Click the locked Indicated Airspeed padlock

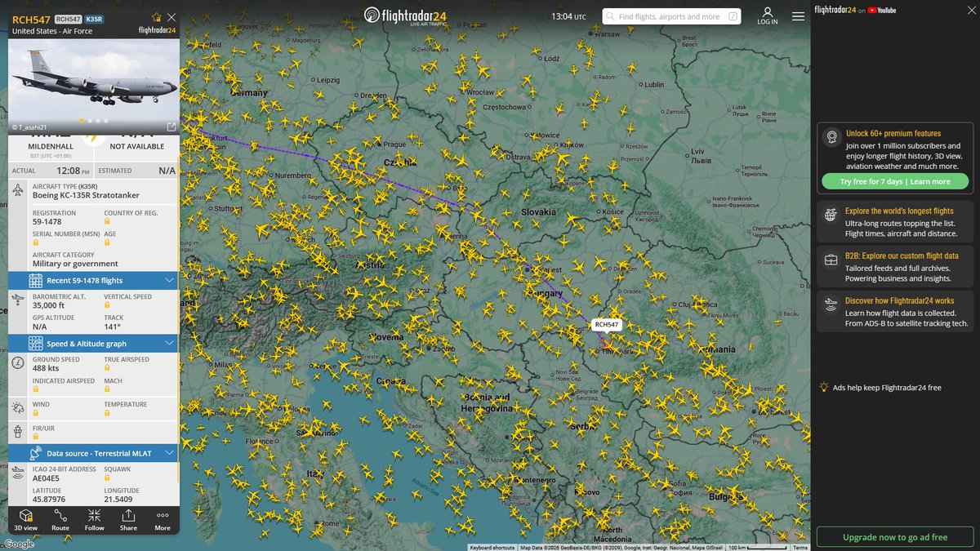click(36, 389)
